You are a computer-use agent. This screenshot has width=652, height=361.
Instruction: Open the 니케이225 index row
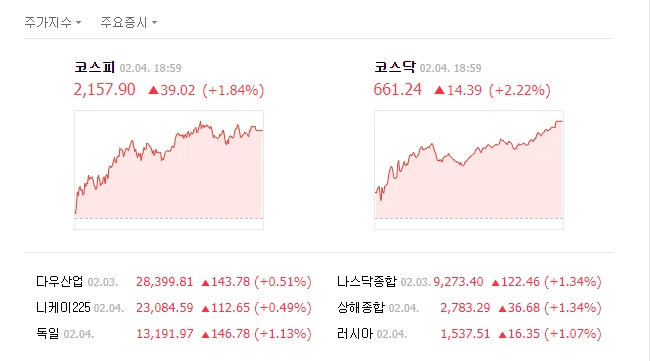coord(174,308)
